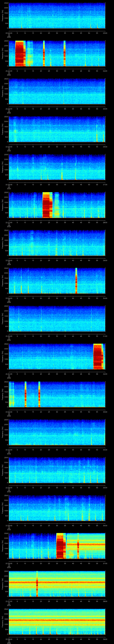Pick the spectrogram panel starting at 22:28:00
This screenshot has width=114, height=644.
tap(57, 243)
